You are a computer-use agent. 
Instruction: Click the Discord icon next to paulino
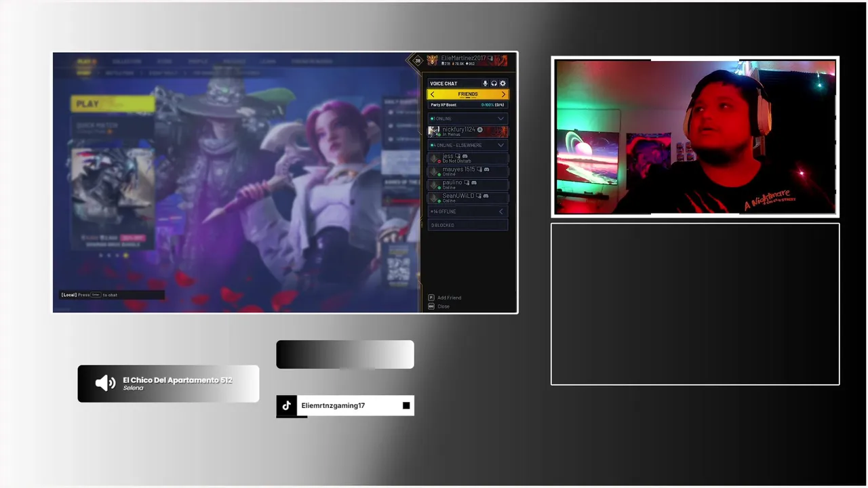473,182
